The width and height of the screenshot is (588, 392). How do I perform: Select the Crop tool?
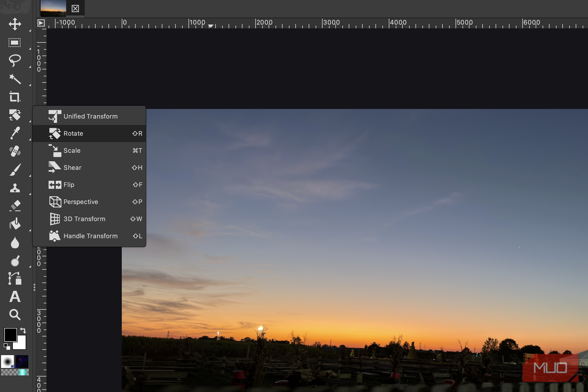(15, 97)
